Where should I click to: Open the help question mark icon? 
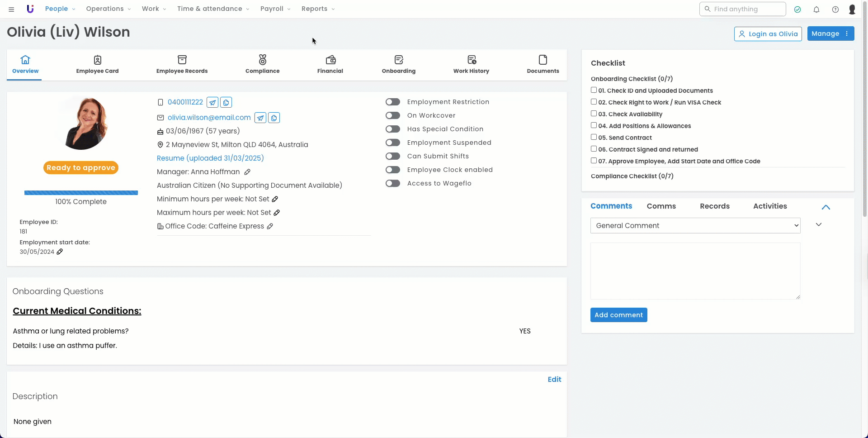[835, 9]
